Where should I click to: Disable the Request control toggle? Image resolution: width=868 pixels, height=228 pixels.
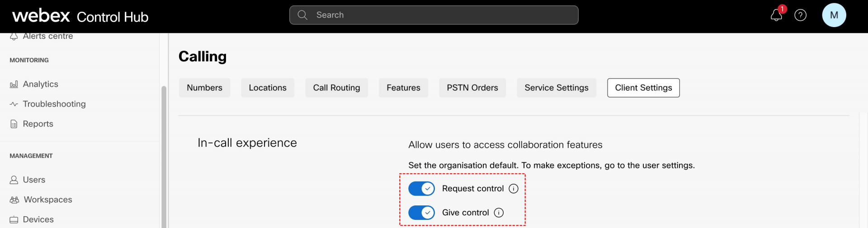pos(421,189)
